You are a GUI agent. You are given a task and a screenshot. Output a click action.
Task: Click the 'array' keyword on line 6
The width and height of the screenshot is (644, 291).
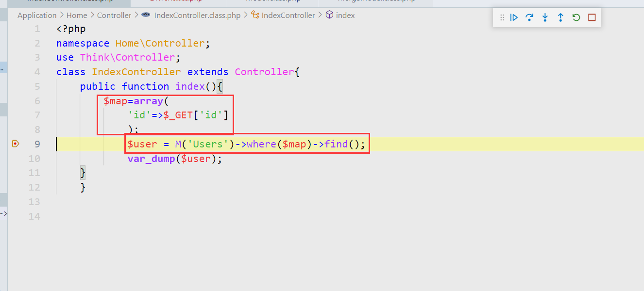coord(149,101)
